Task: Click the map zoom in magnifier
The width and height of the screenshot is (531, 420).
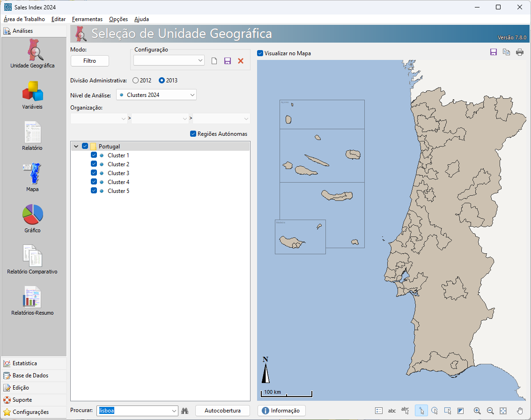Action: tap(477, 411)
